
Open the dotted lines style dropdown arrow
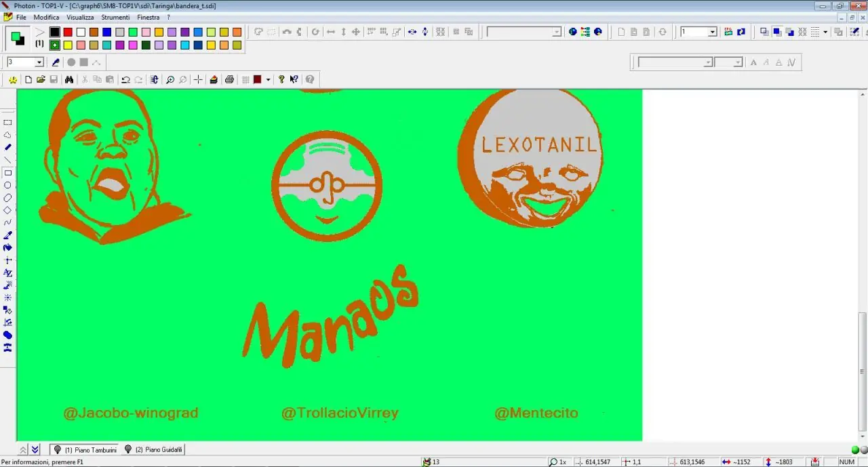(x=825, y=32)
